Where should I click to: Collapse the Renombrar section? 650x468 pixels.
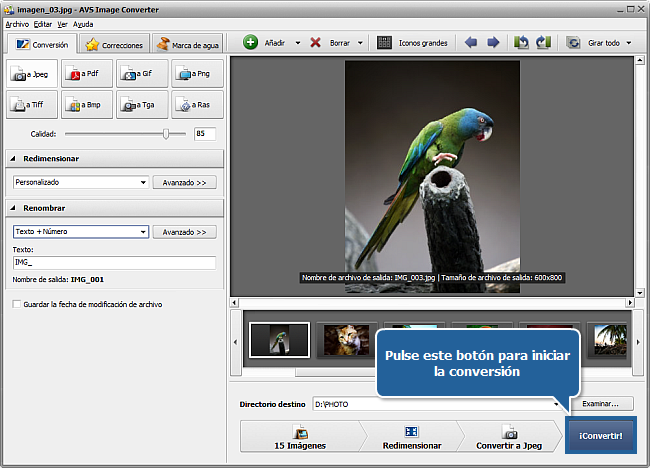(x=13, y=208)
